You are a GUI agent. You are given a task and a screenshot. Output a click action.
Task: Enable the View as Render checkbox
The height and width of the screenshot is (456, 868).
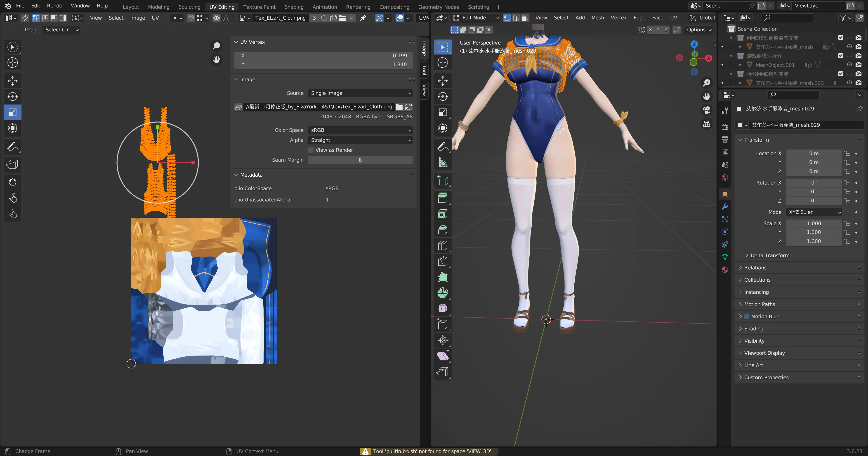[311, 150]
